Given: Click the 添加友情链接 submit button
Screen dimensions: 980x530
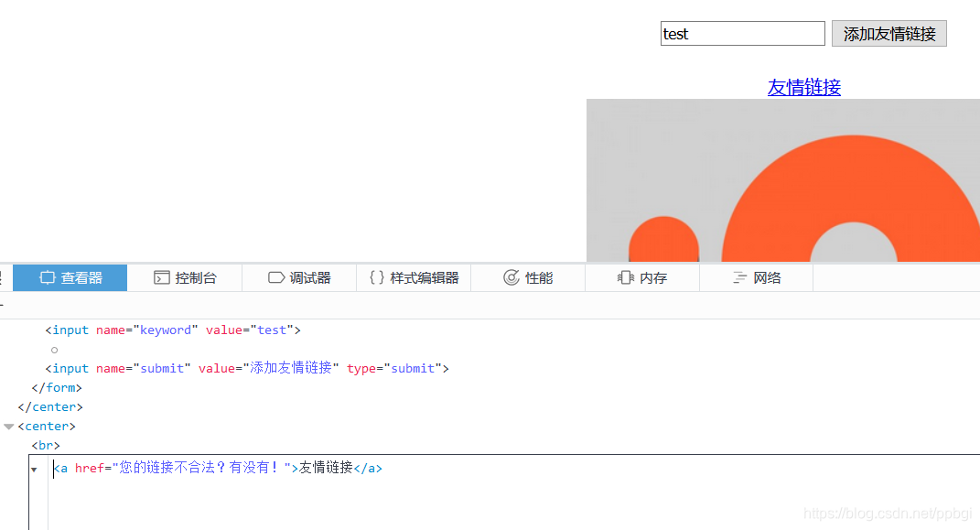Looking at the screenshot, I should click(888, 33).
